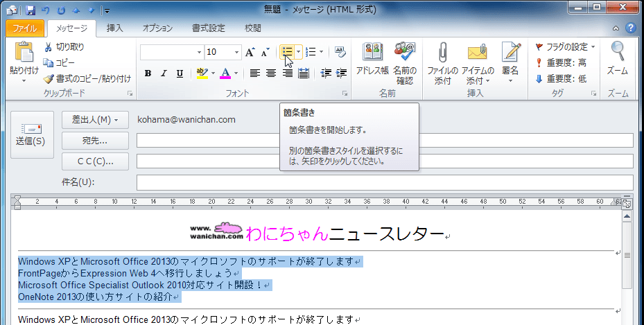The height and width of the screenshot is (325, 644).
Task: Center the text
Action: click(x=270, y=73)
